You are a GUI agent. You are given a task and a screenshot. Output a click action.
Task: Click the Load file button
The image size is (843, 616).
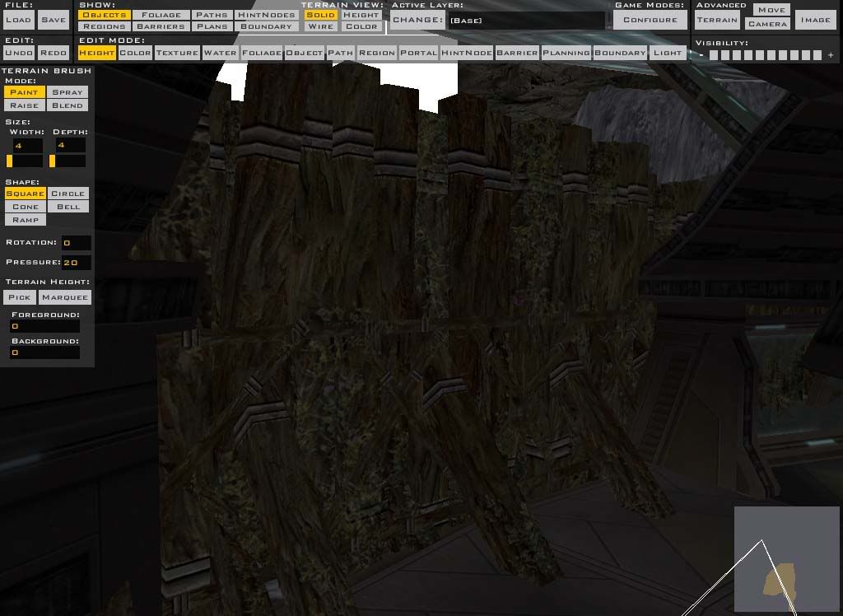pyautogui.click(x=18, y=20)
